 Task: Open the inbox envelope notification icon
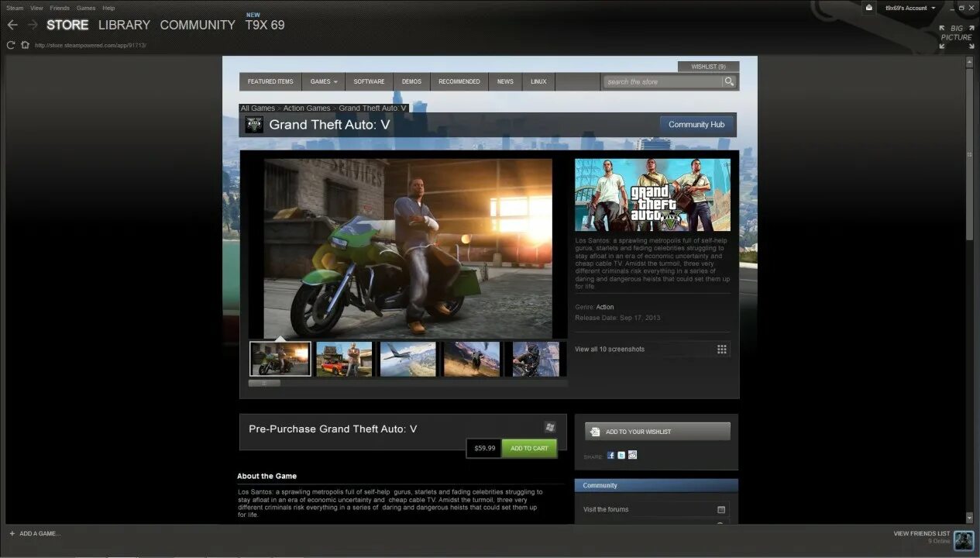[x=870, y=8]
